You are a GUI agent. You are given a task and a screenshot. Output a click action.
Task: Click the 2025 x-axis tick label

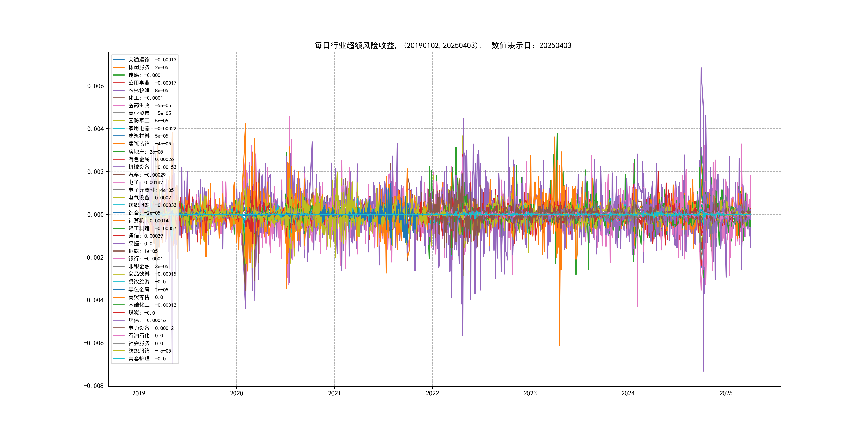[726, 393]
